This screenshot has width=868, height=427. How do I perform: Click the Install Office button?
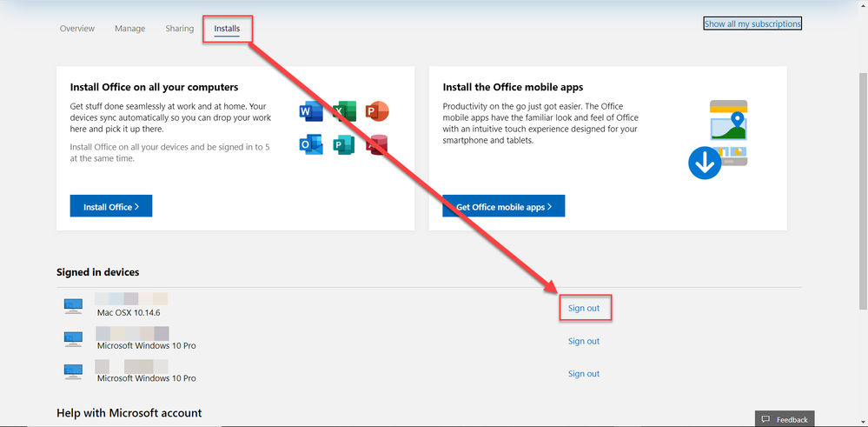click(110, 206)
